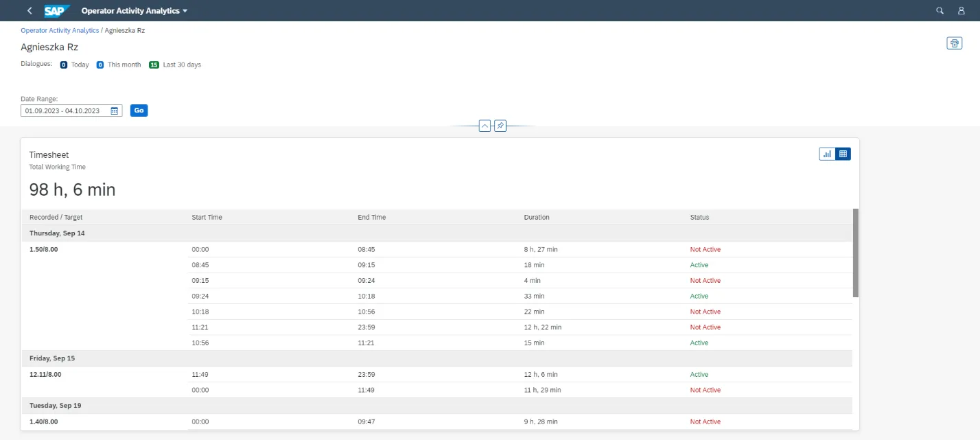Open search via the magnifier icon

[940, 11]
